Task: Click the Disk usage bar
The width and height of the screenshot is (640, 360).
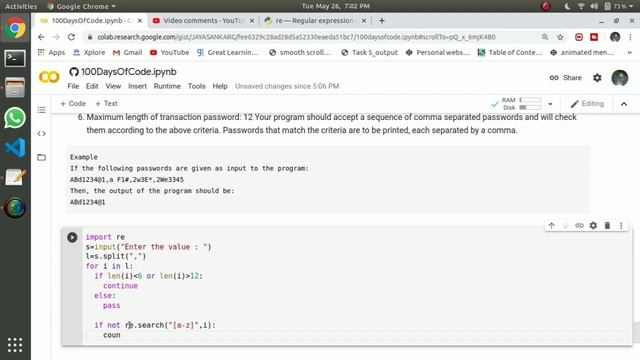Action: pyautogui.click(x=530, y=107)
